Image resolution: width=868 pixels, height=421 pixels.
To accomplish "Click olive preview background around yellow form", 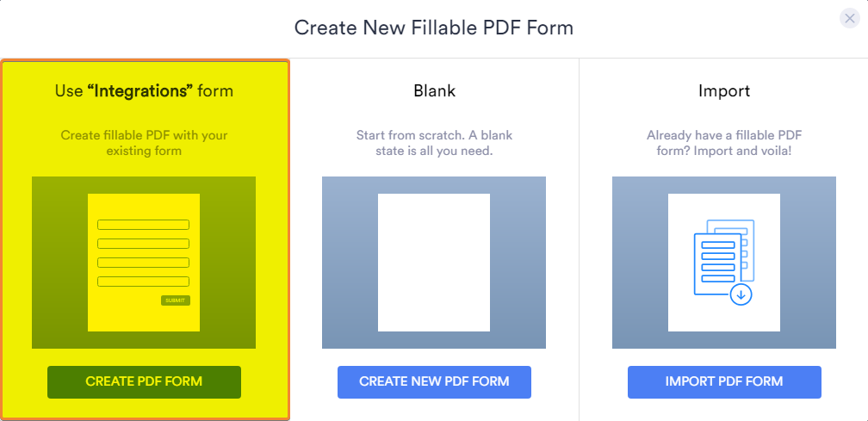I will (x=59, y=263).
